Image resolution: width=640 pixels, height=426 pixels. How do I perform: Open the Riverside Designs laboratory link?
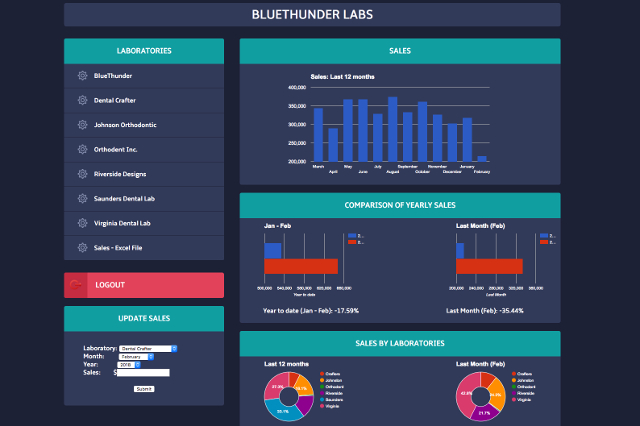(x=120, y=174)
